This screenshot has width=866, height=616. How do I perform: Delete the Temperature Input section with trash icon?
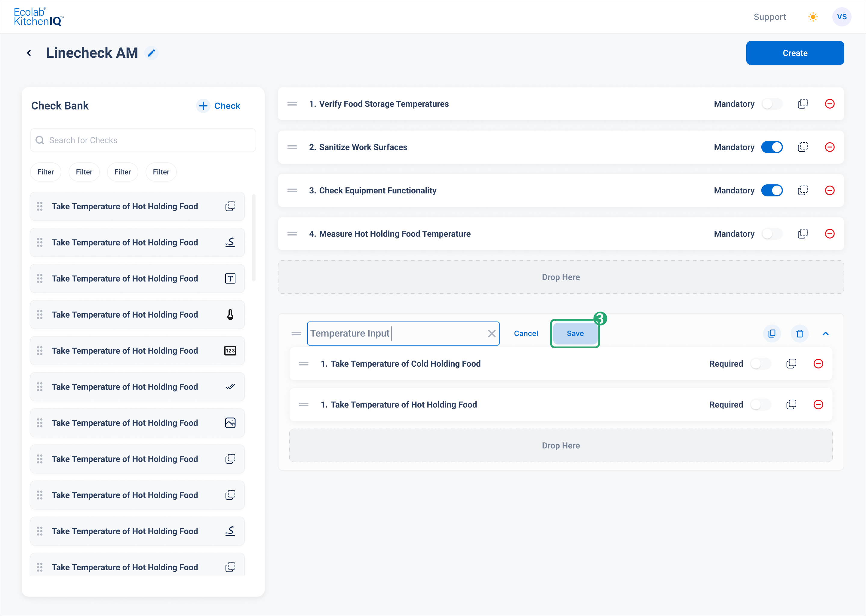tap(800, 333)
